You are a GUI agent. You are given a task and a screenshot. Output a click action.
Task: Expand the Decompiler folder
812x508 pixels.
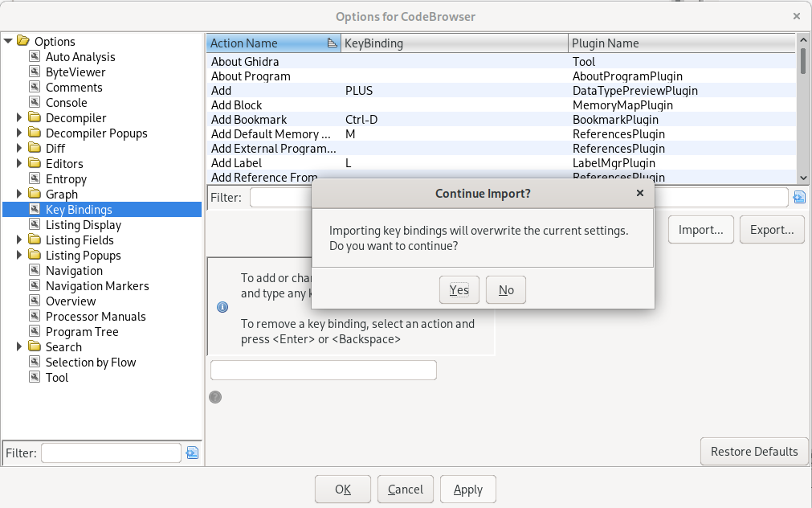coord(20,117)
